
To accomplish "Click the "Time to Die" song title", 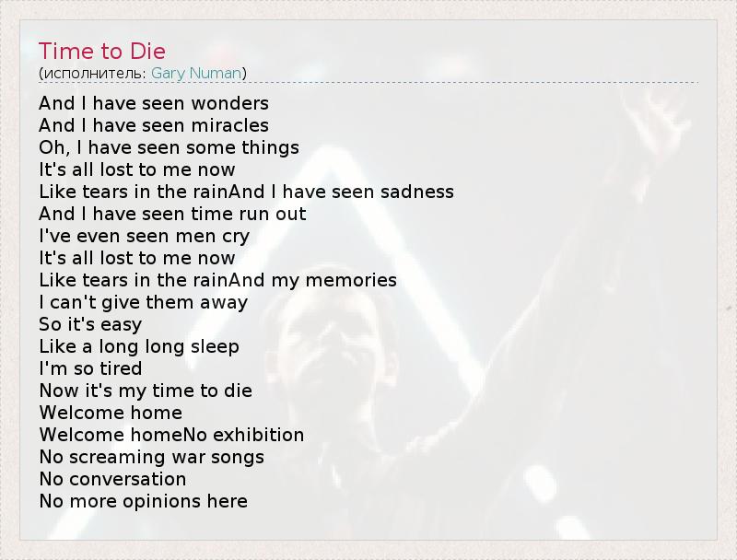I will [102, 51].
